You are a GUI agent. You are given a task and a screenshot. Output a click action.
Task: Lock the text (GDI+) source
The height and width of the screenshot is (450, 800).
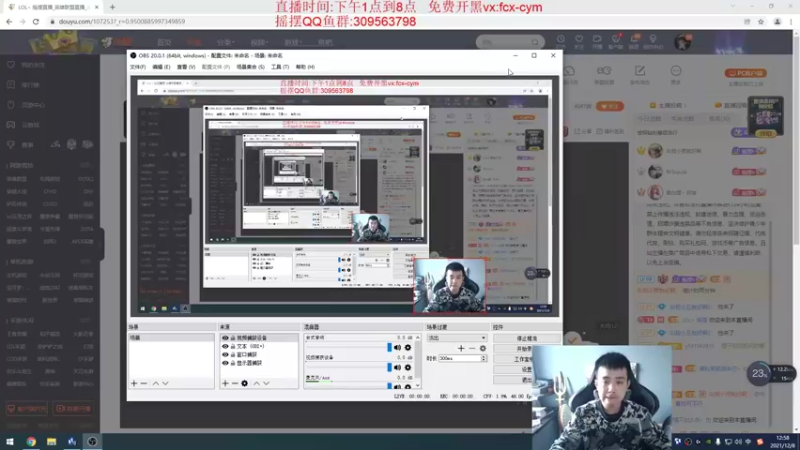233,346
